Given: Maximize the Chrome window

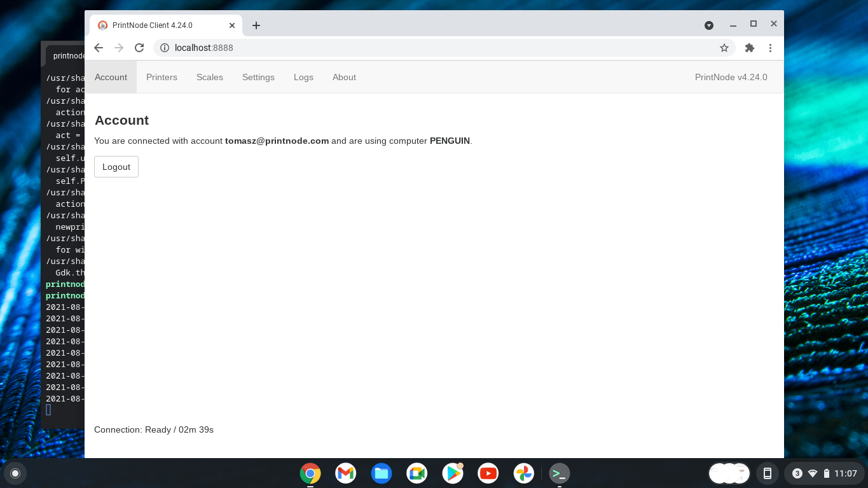Looking at the screenshot, I should pyautogui.click(x=754, y=24).
